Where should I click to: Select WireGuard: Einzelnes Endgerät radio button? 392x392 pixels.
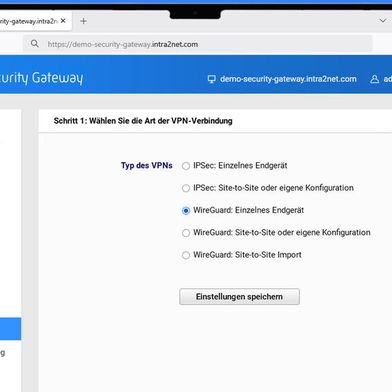(x=186, y=210)
